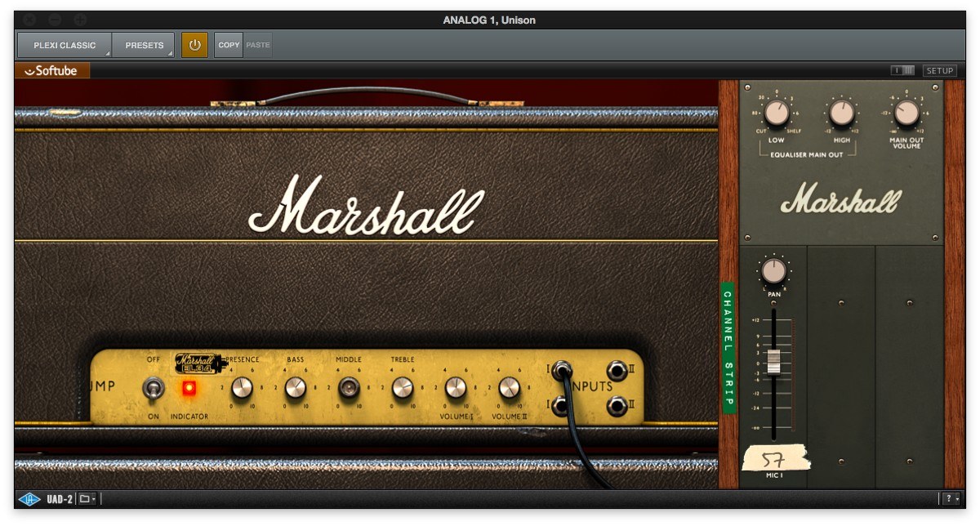Screen dimensions: 980x526
Task: Collapse the green CHANNEL STRIP tab
Action: [x=728, y=348]
